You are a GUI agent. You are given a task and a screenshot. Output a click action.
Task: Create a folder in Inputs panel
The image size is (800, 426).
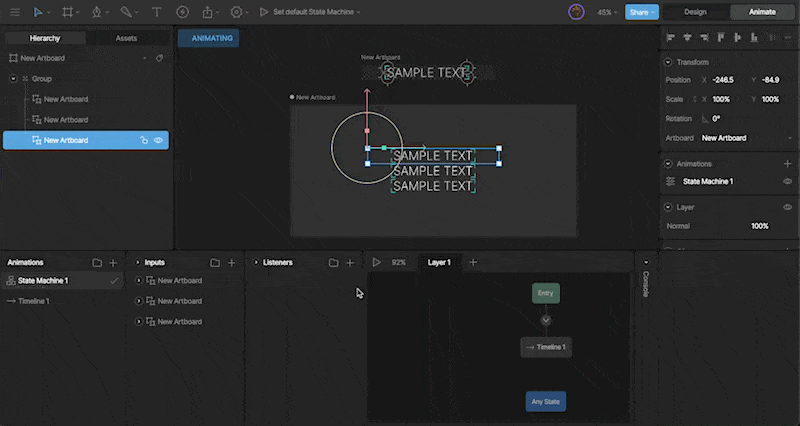point(215,263)
